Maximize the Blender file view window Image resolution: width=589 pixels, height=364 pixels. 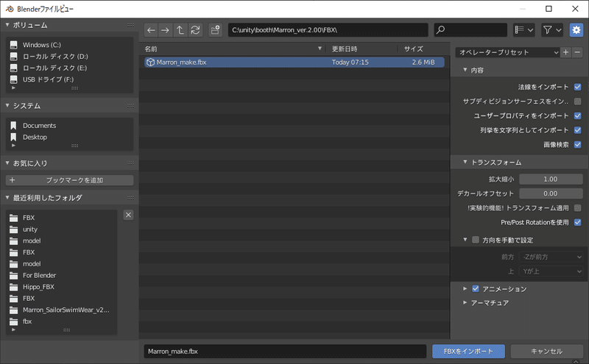549,9
